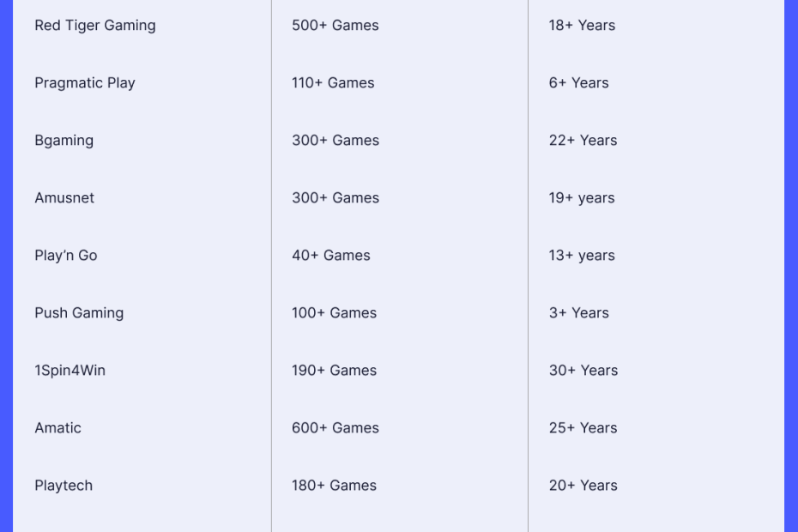Screen dimensions: 798x532
Task: Click the Play'n Go provider cell
Action: [x=66, y=256]
